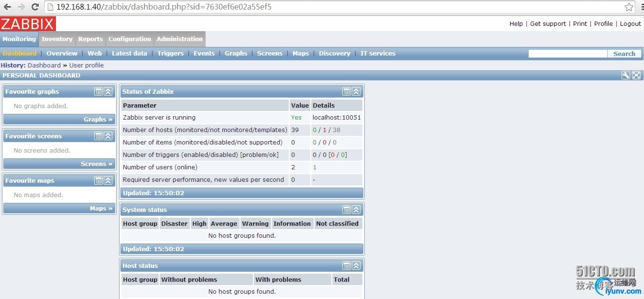Click the Logout link

631,23
